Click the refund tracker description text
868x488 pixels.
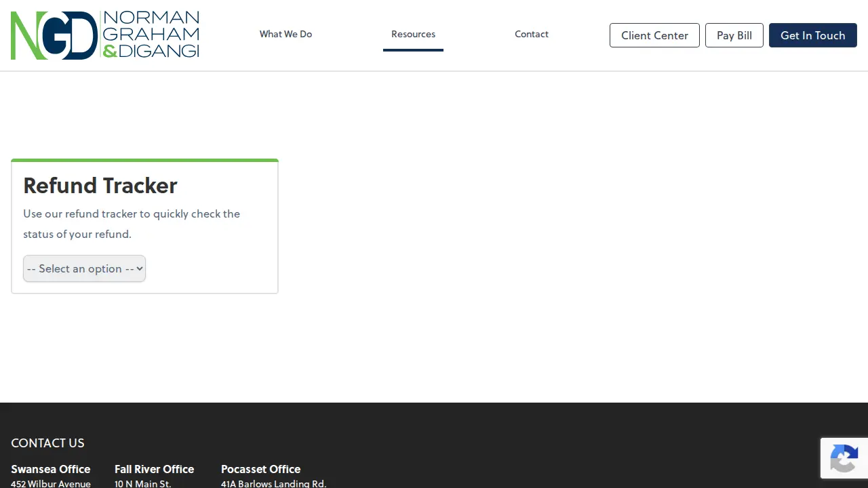point(132,224)
